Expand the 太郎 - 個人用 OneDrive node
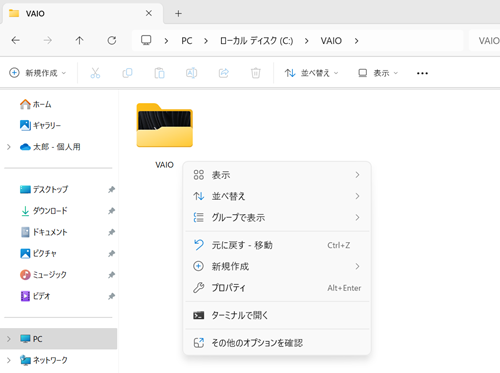This screenshot has width=500, height=373. [9, 147]
